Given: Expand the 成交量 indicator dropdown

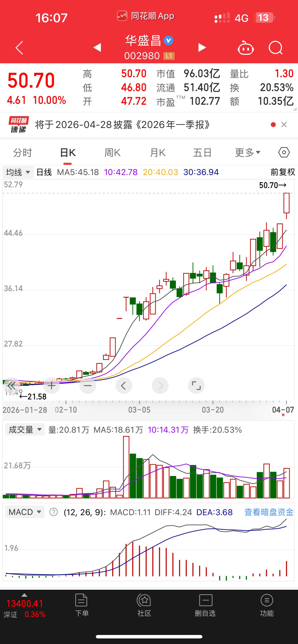Looking at the screenshot, I should point(25,430).
